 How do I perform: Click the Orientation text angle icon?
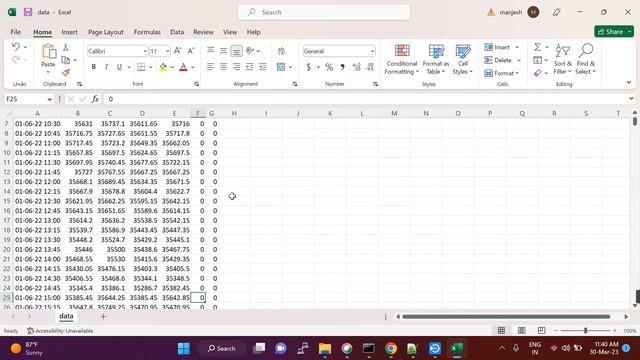[250, 51]
